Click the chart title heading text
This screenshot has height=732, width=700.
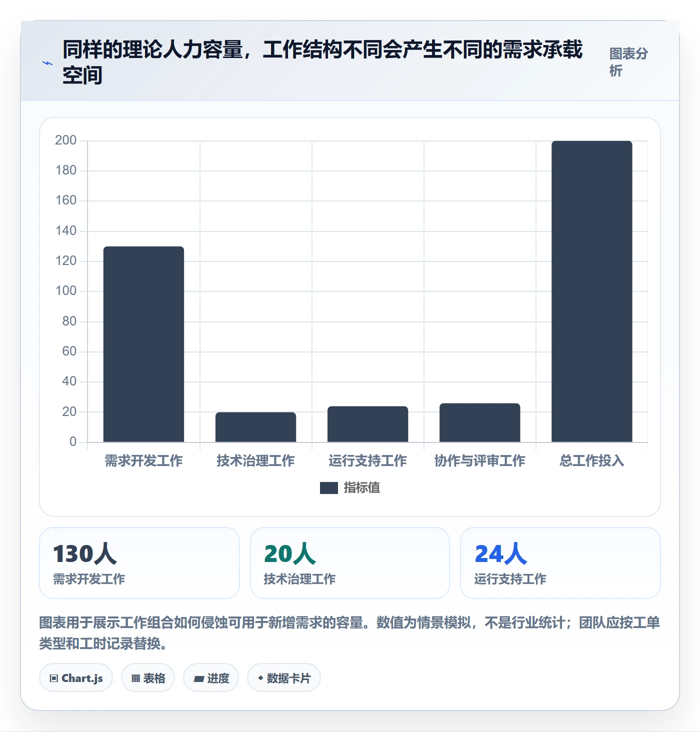[x=322, y=62]
